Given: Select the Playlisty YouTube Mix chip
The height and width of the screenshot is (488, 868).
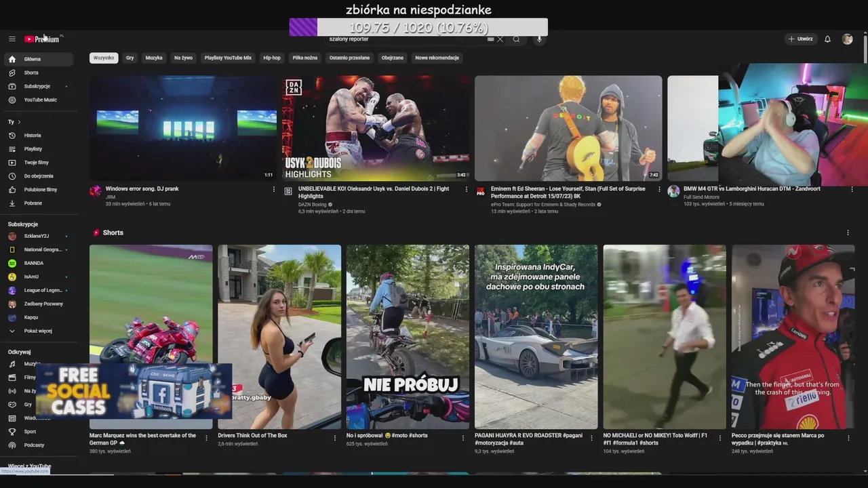Looking at the screenshot, I should 228,58.
